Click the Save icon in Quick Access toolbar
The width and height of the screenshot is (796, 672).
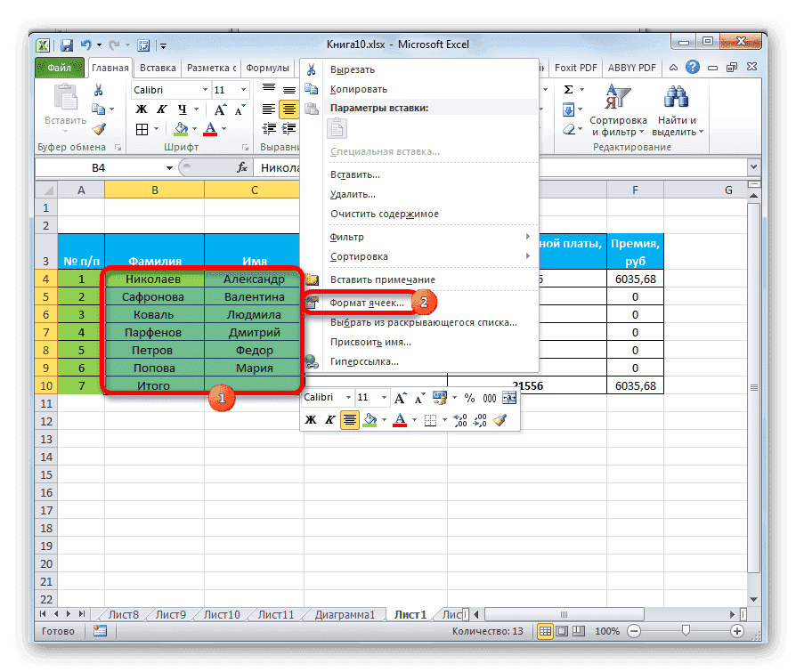[x=67, y=45]
